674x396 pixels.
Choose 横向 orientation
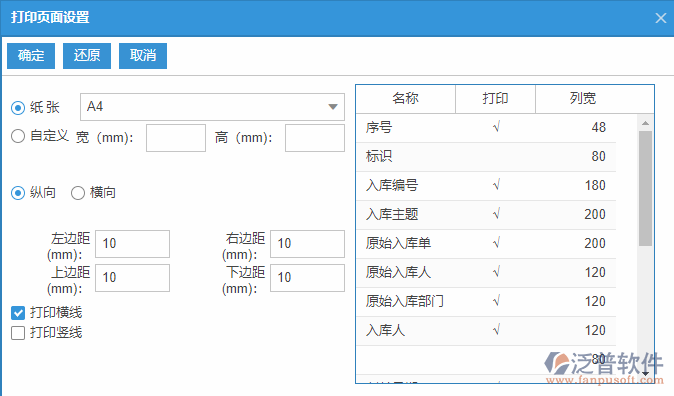78,193
